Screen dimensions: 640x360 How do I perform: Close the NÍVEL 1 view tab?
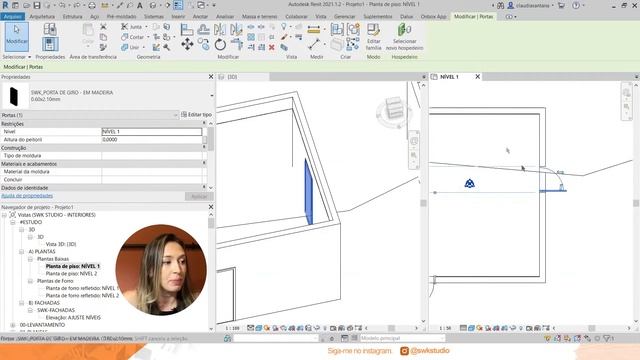click(x=478, y=77)
